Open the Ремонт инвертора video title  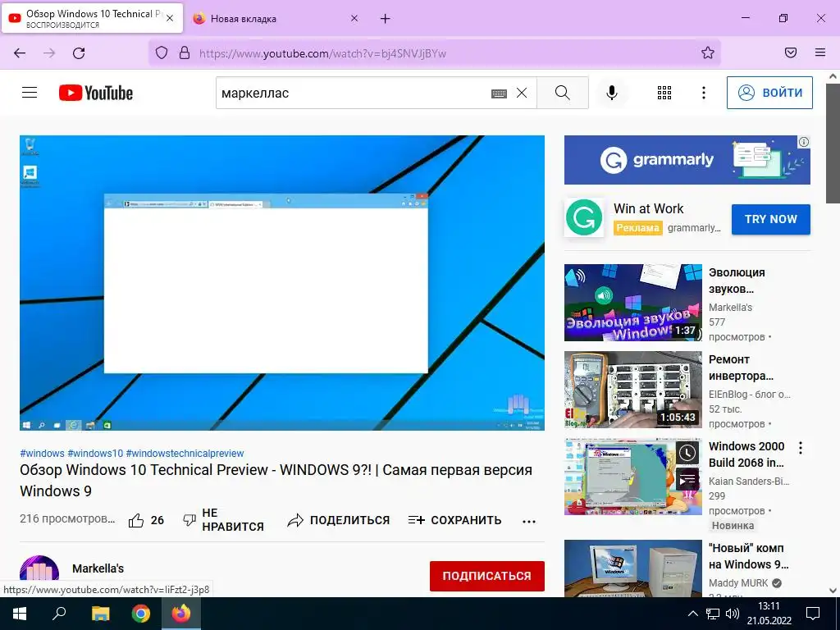pyautogui.click(x=742, y=367)
